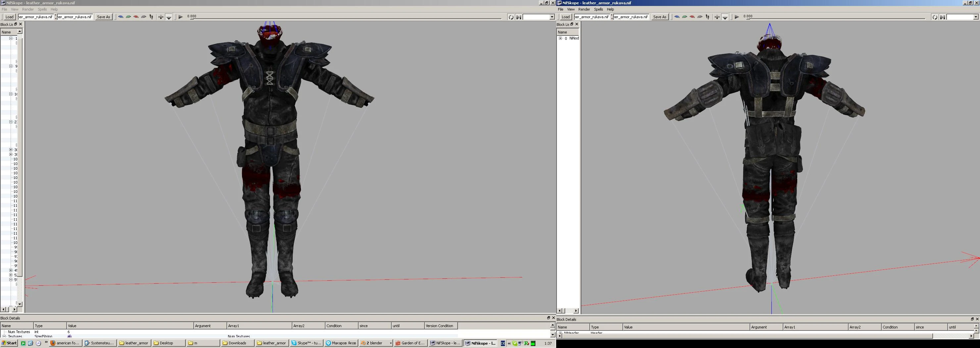Viewport: 980px width, 348px height.
Task: Click animation time slider in left window
Action: (x=346, y=18)
